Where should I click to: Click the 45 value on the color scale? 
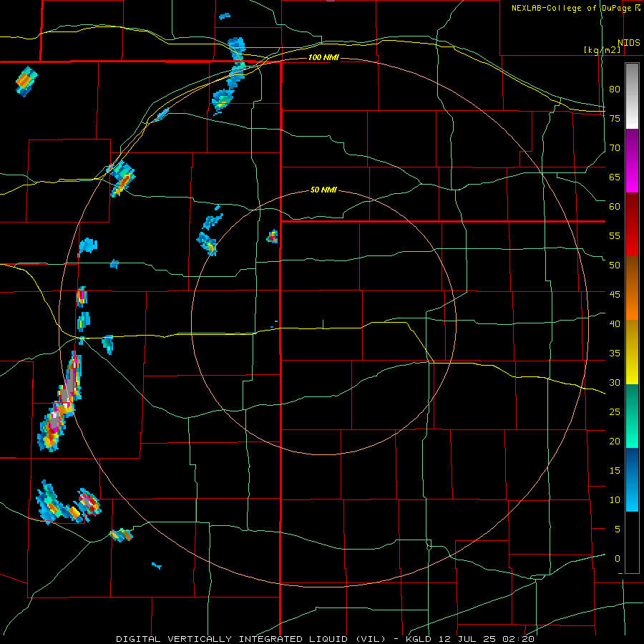615,295
